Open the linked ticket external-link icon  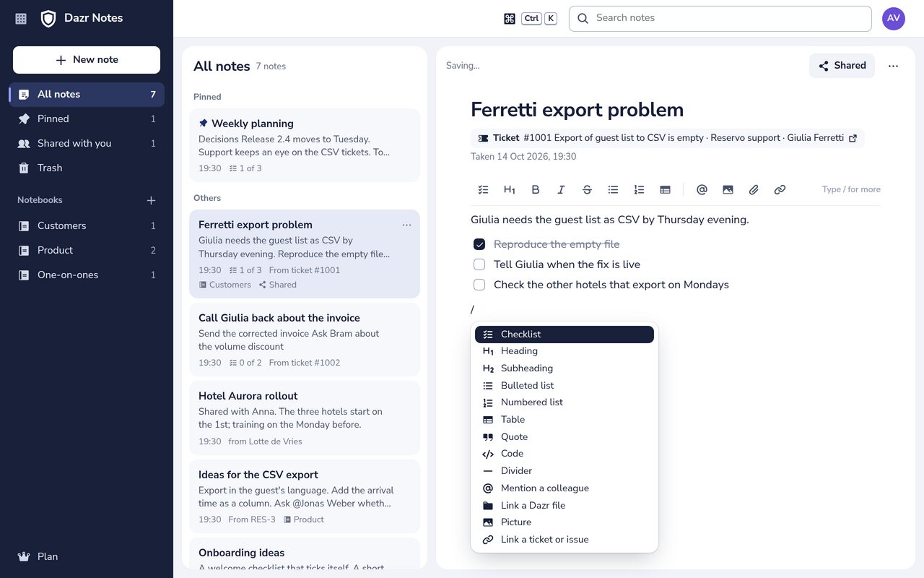(853, 138)
